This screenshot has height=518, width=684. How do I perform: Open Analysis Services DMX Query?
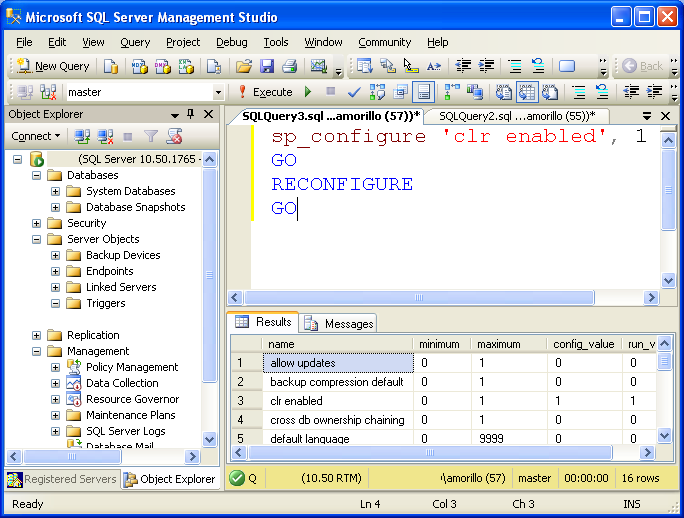163,66
